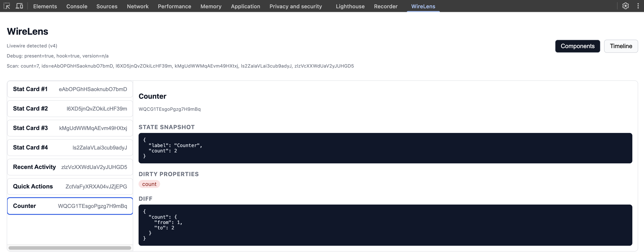The image size is (644, 252).
Task: Click the Diff JSON code block
Action: [385, 225]
